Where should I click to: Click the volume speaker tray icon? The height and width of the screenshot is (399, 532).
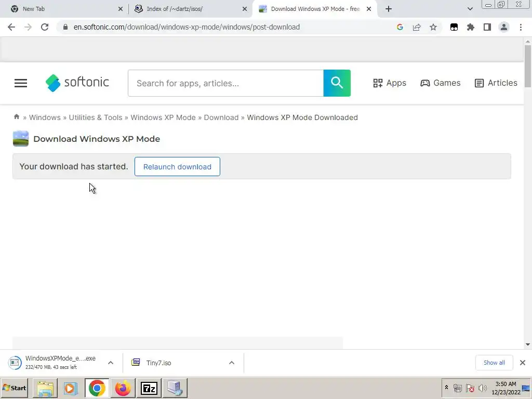pyautogui.click(x=482, y=388)
